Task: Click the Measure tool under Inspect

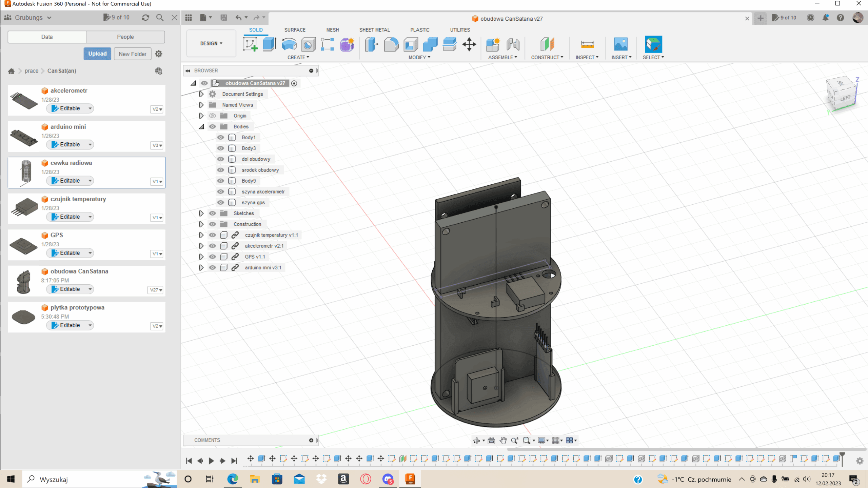Action: point(587,44)
